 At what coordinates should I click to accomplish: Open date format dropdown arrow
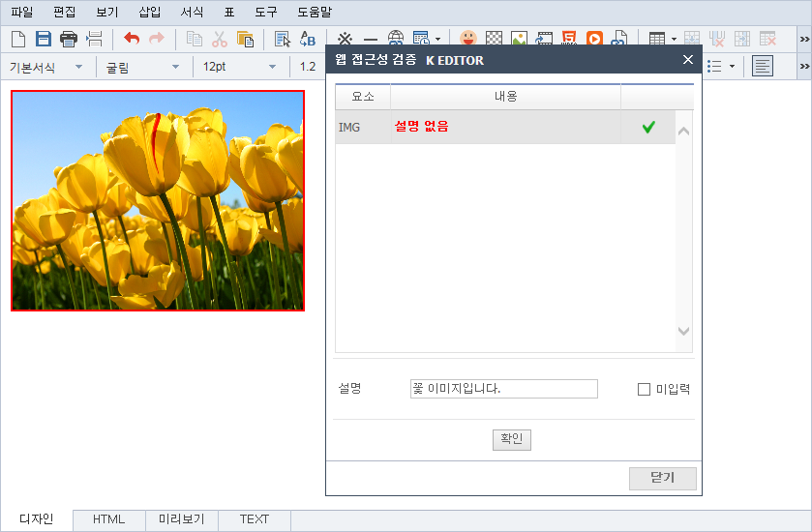[438, 39]
